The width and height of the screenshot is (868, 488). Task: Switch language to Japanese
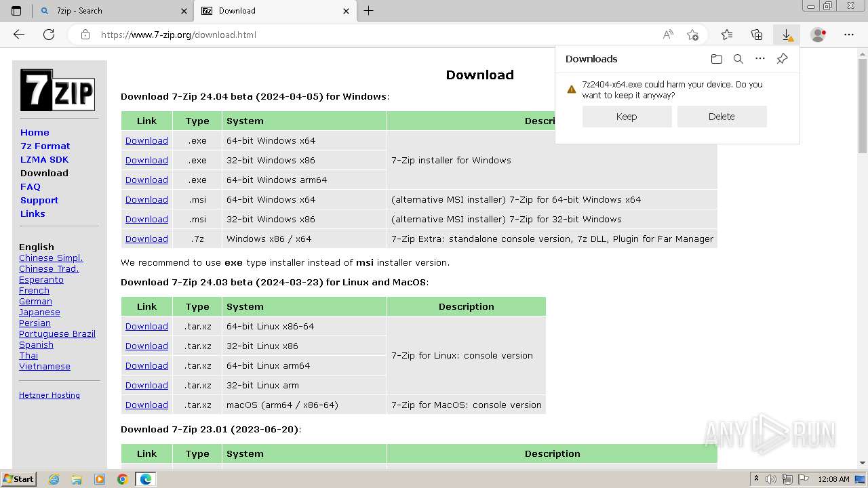point(39,312)
